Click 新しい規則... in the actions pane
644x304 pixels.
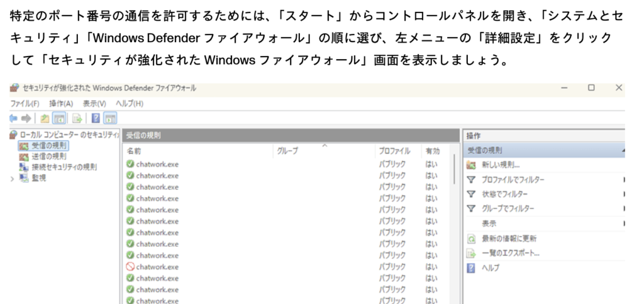tap(500, 165)
